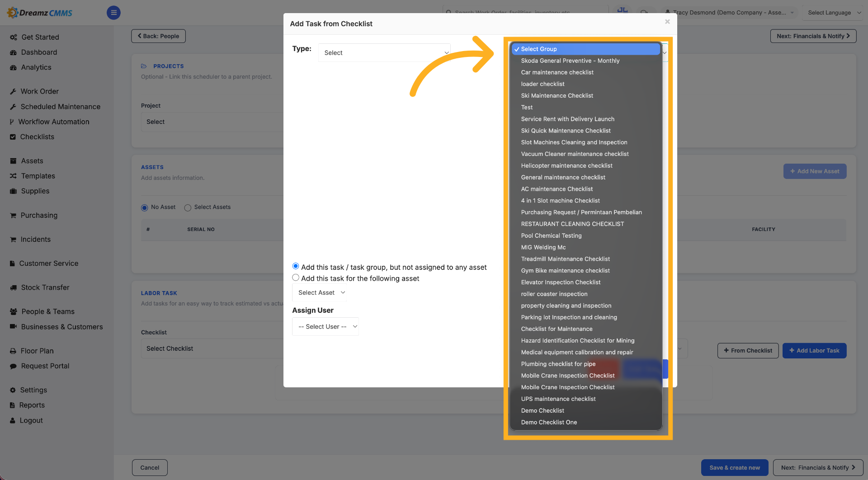Open the Dashboard sidebar icon
This screenshot has width=868, height=480.
(x=13, y=52)
